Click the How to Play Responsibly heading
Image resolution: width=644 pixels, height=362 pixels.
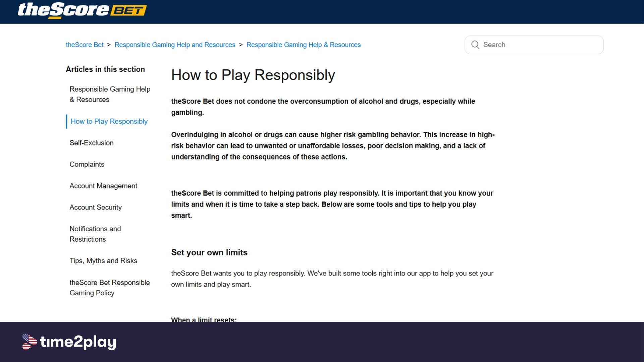tap(253, 75)
